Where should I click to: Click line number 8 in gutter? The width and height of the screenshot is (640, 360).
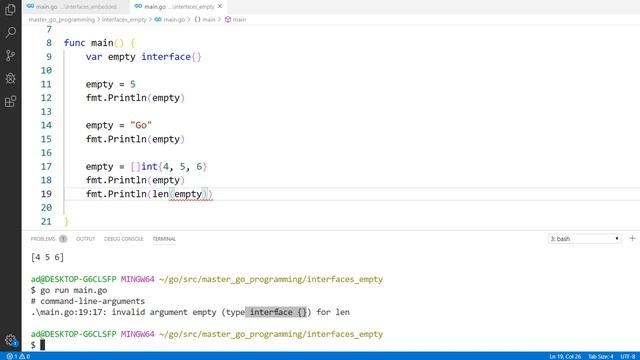pyautogui.click(x=49, y=43)
